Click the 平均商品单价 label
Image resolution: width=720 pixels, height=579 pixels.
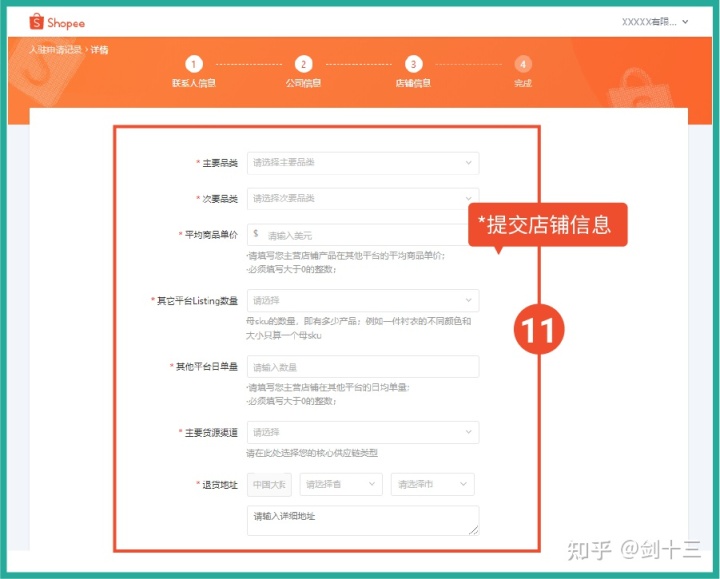(211, 235)
